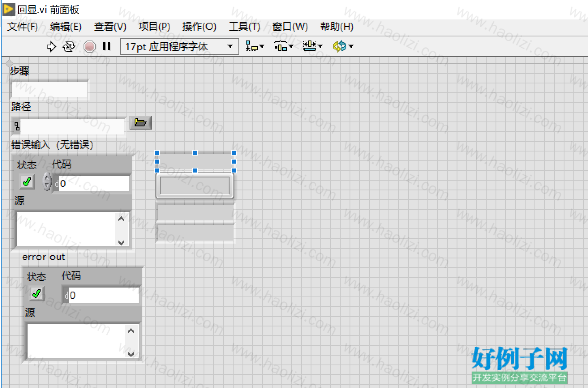Click the path type glyph in 路径 field

pyautogui.click(x=17, y=126)
